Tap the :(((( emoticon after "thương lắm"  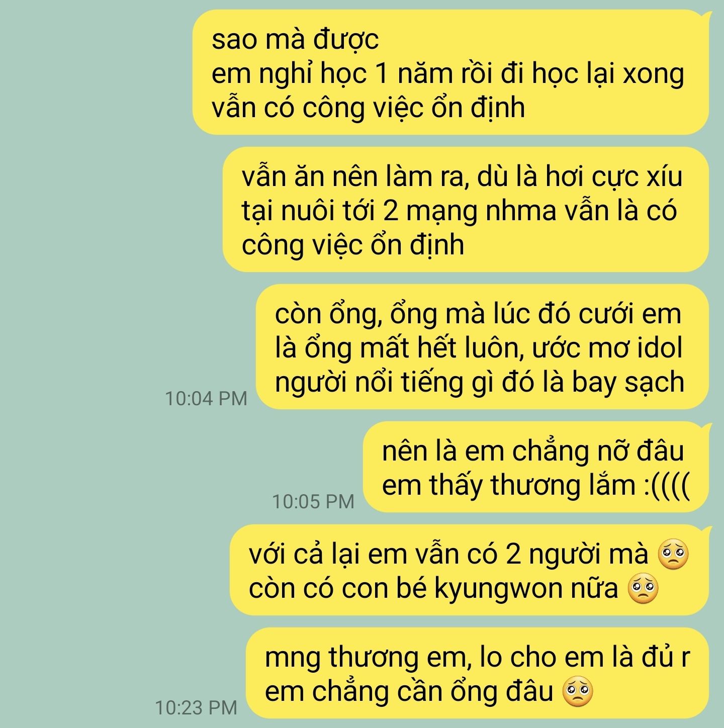click(x=667, y=486)
